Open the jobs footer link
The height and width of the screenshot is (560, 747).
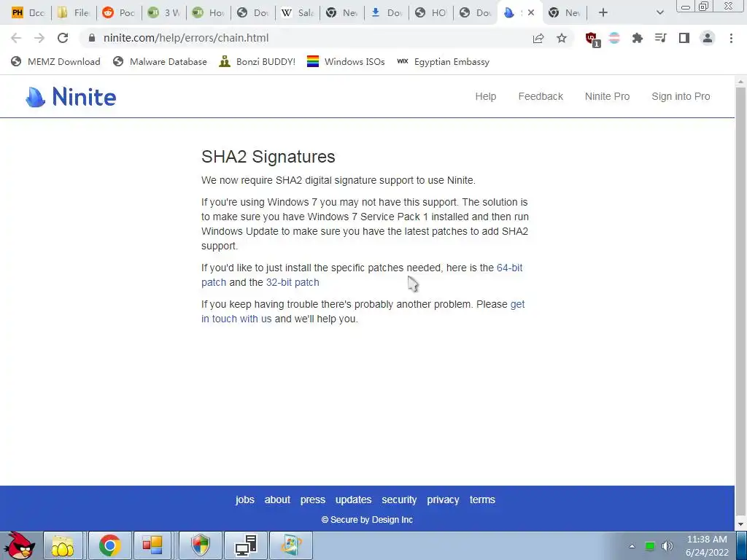[x=245, y=499]
